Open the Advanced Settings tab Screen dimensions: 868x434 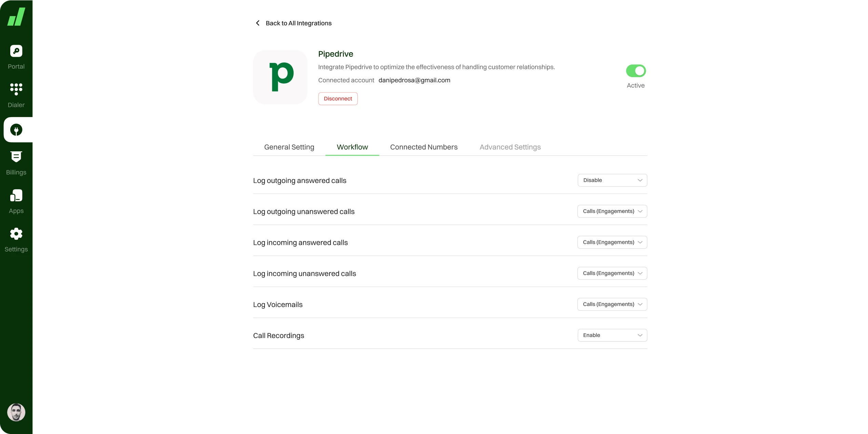[510, 147]
